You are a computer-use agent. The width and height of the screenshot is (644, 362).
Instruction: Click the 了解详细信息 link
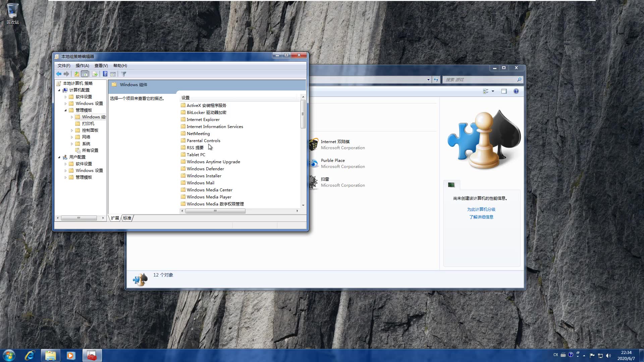481,217
